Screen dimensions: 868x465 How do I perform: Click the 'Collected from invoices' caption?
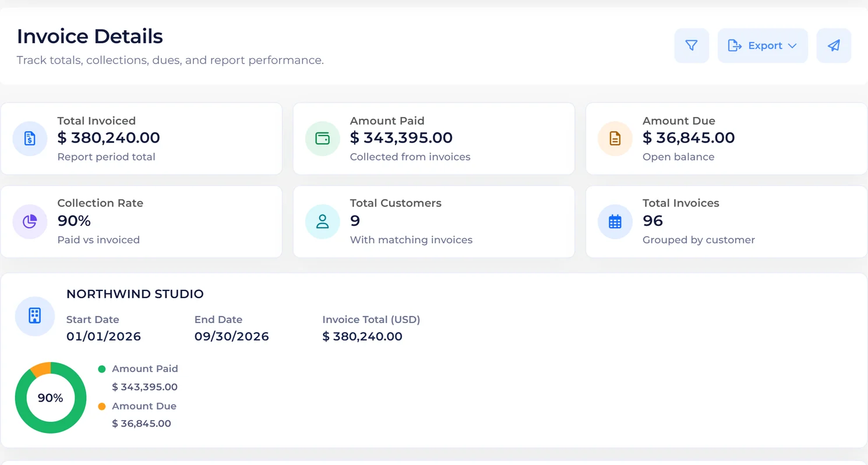point(410,157)
